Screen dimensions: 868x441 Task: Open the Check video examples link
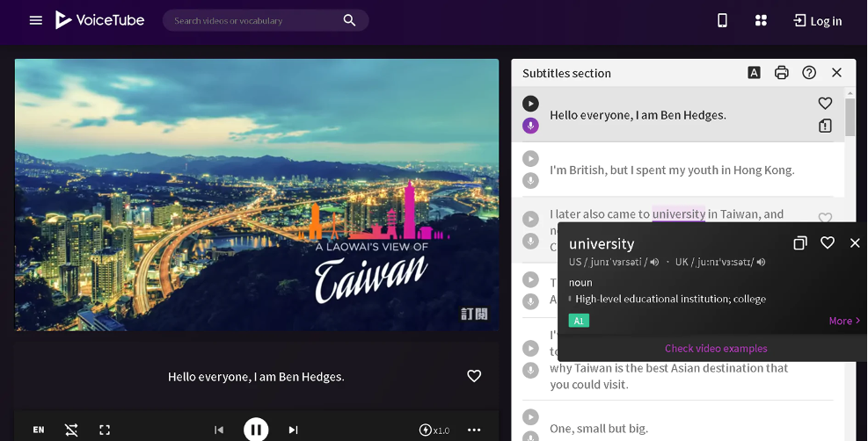point(716,348)
